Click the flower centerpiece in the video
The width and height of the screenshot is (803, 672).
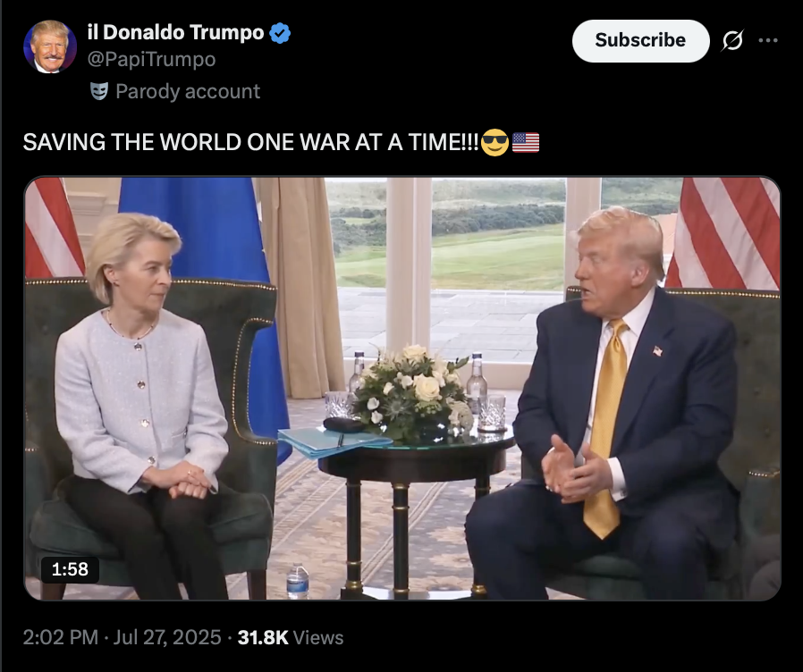[x=411, y=391]
